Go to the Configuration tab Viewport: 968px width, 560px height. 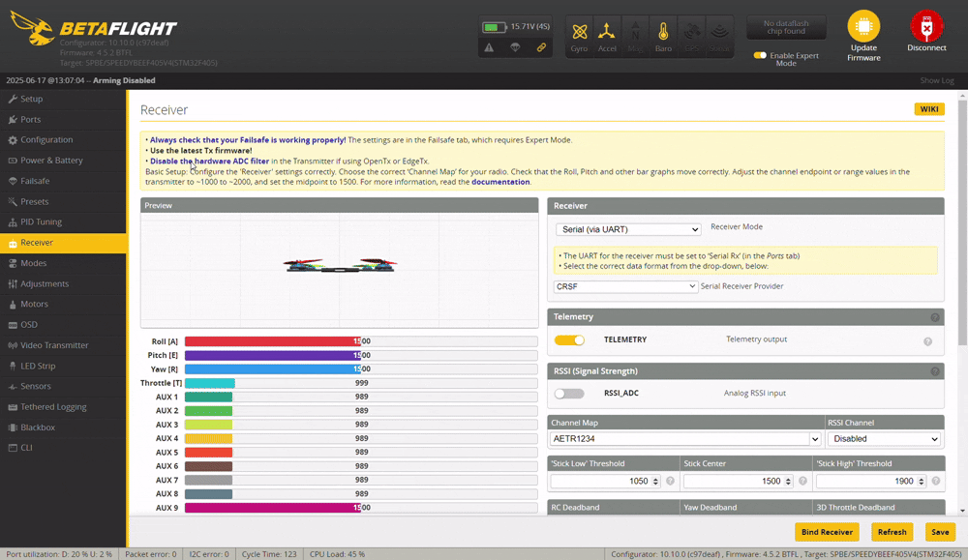tap(63, 140)
